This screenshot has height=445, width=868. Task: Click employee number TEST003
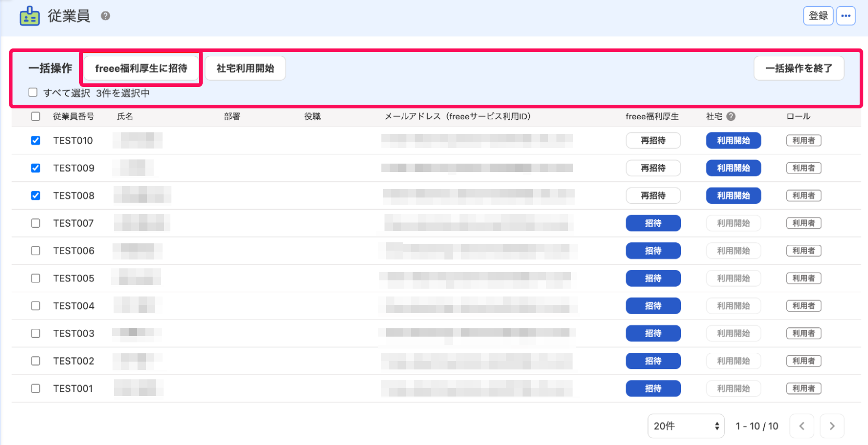tap(73, 333)
